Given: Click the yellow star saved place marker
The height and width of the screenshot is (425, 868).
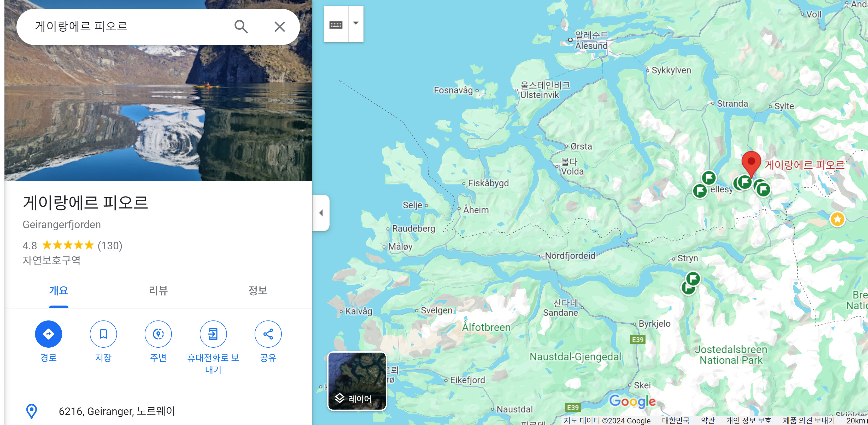Looking at the screenshot, I should click(837, 219).
